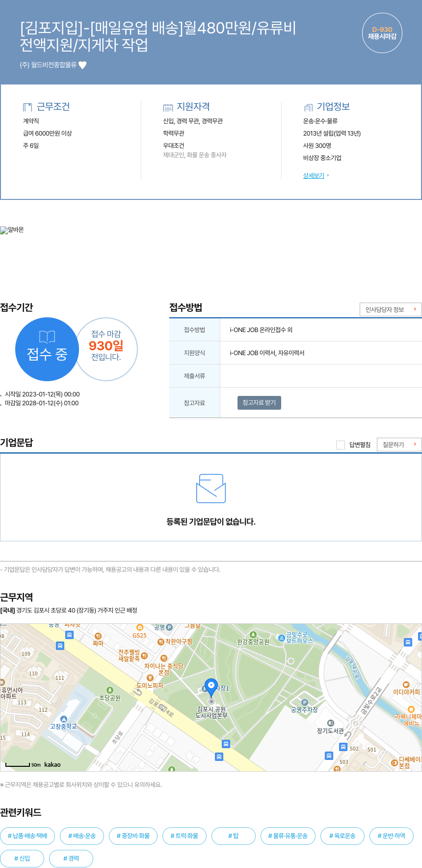Screen dimensions: 422x868
Task: Click the 제대군인, 화물 운송 종사자 text
Action: (x=195, y=155)
